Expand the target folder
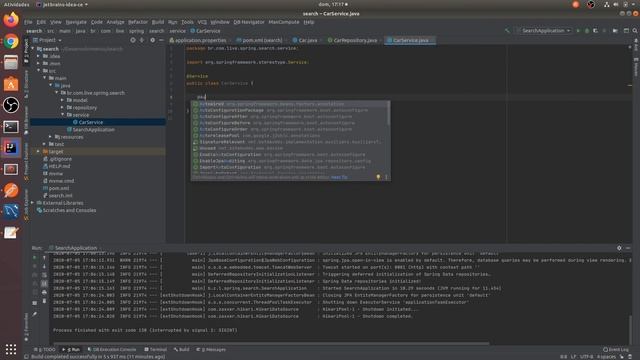This screenshot has height=360, width=640. point(39,151)
